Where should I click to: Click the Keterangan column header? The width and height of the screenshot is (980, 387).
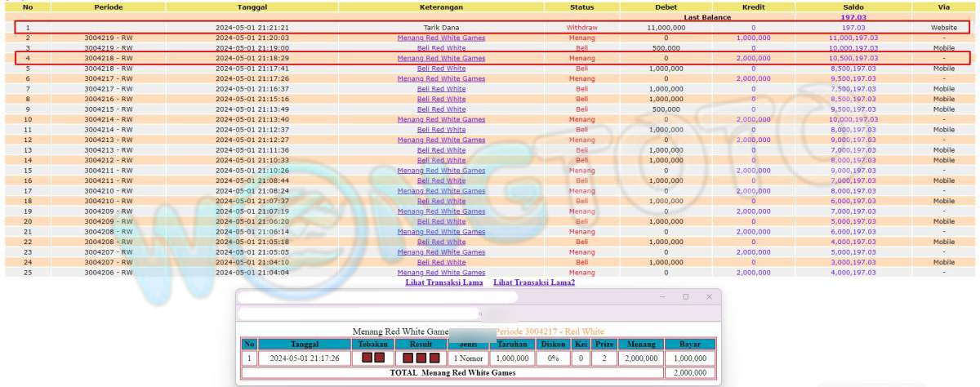[x=441, y=7]
